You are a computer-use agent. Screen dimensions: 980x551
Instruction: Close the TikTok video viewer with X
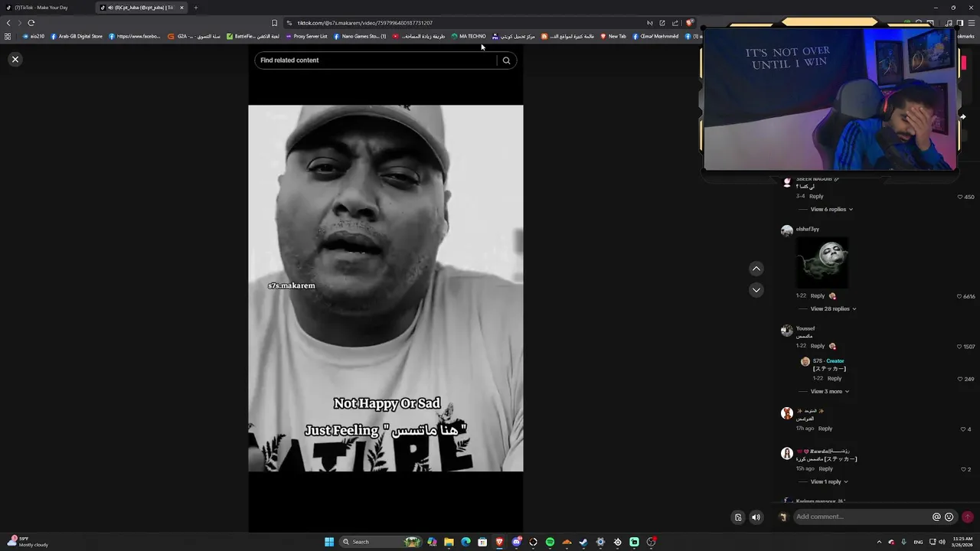(15, 59)
